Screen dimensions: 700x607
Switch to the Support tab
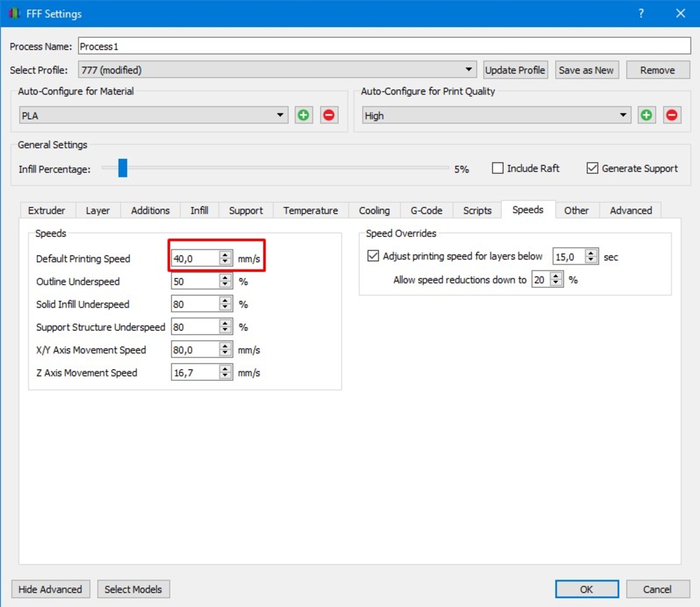click(246, 210)
